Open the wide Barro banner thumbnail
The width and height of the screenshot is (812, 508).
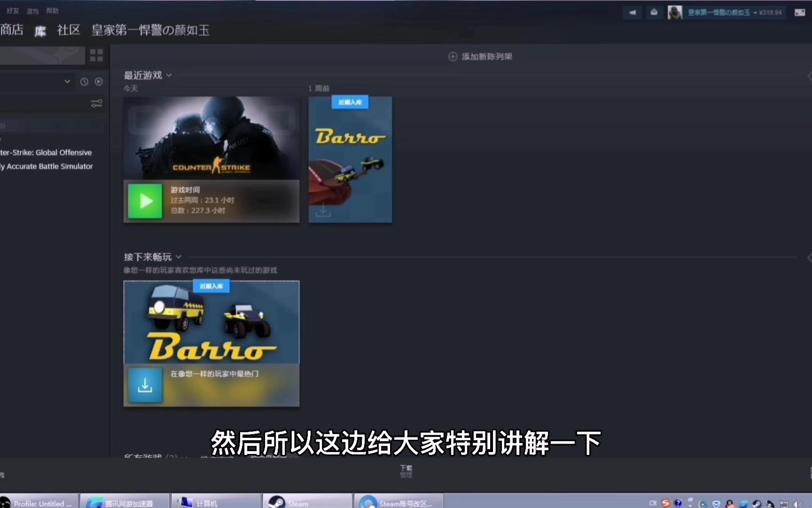(x=211, y=322)
